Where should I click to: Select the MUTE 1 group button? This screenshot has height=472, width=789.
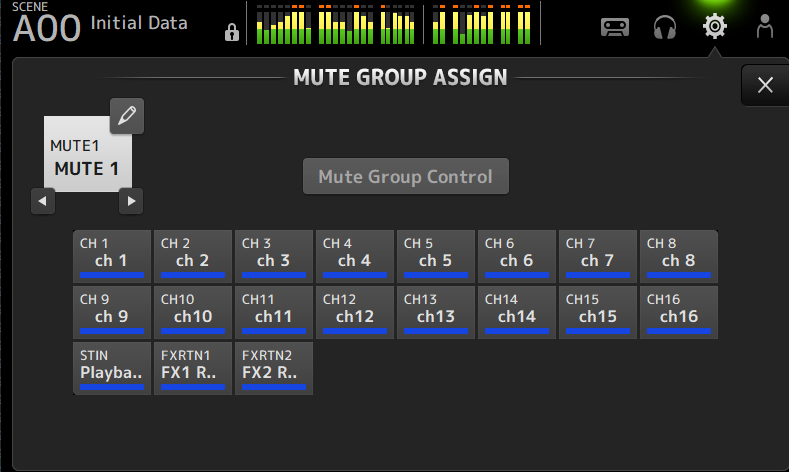click(x=87, y=159)
